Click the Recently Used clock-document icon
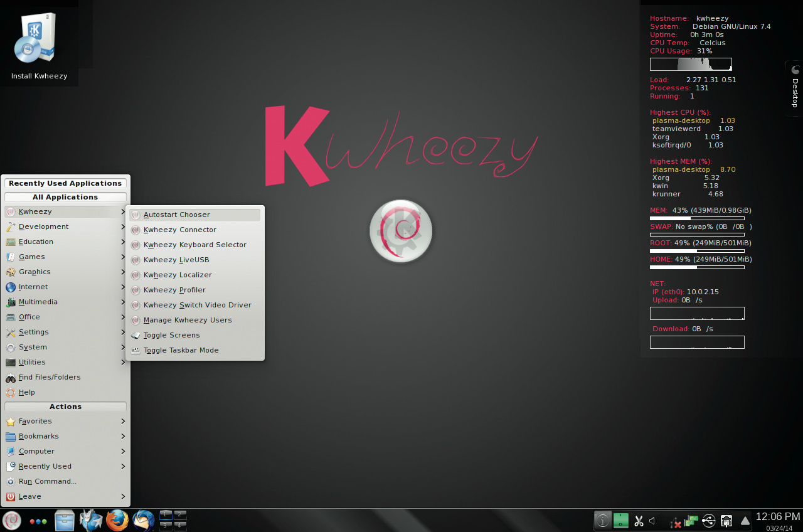This screenshot has height=532, width=803. point(11,466)
